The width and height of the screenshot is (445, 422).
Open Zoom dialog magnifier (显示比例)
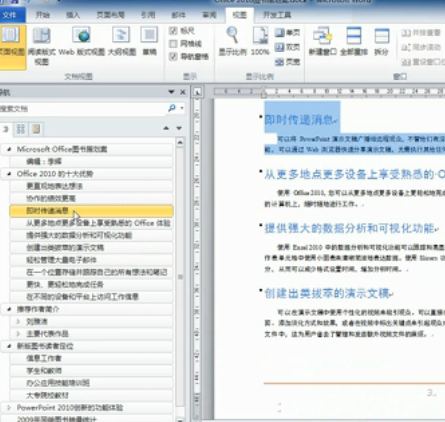232,42
